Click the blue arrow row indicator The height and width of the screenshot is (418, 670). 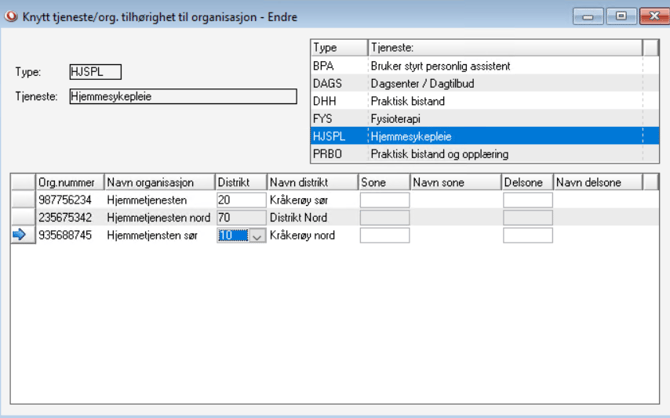click(x=21, y=236)
